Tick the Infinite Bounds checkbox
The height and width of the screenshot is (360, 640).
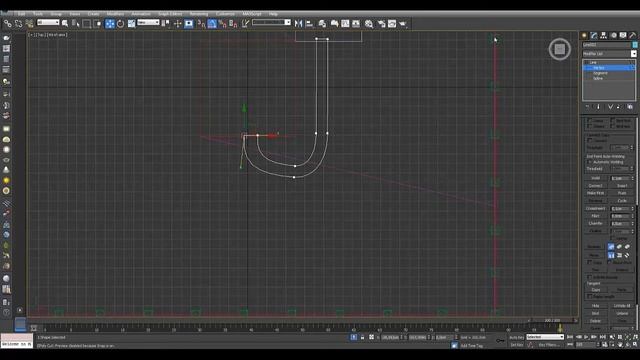click(x=589, y=277)
